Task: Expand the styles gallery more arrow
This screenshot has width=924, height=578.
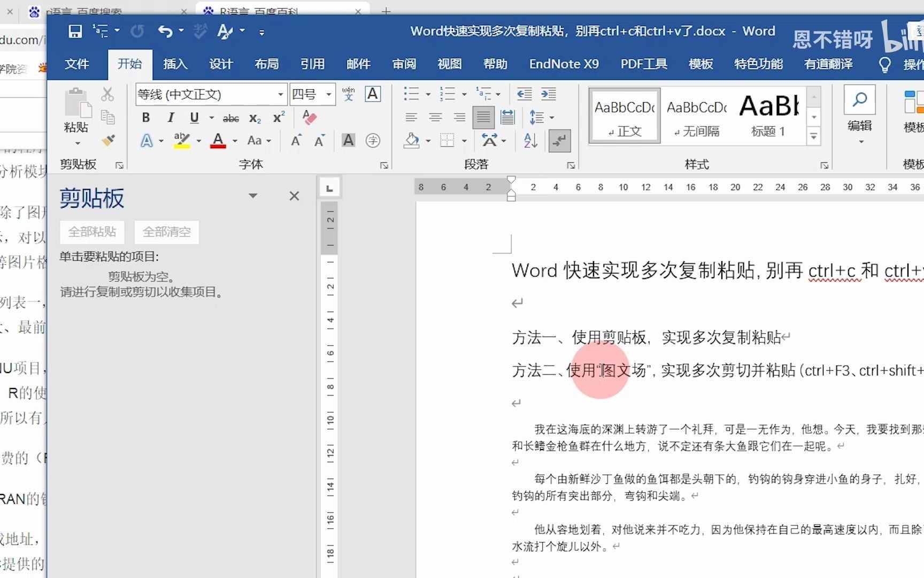Action: pyautogui.click(x=814, y=137)
